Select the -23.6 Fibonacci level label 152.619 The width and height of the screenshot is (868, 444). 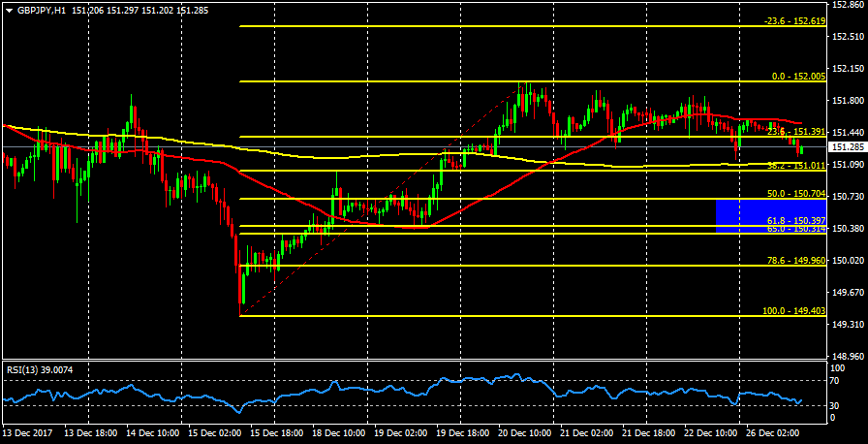[x=793, y=20]
